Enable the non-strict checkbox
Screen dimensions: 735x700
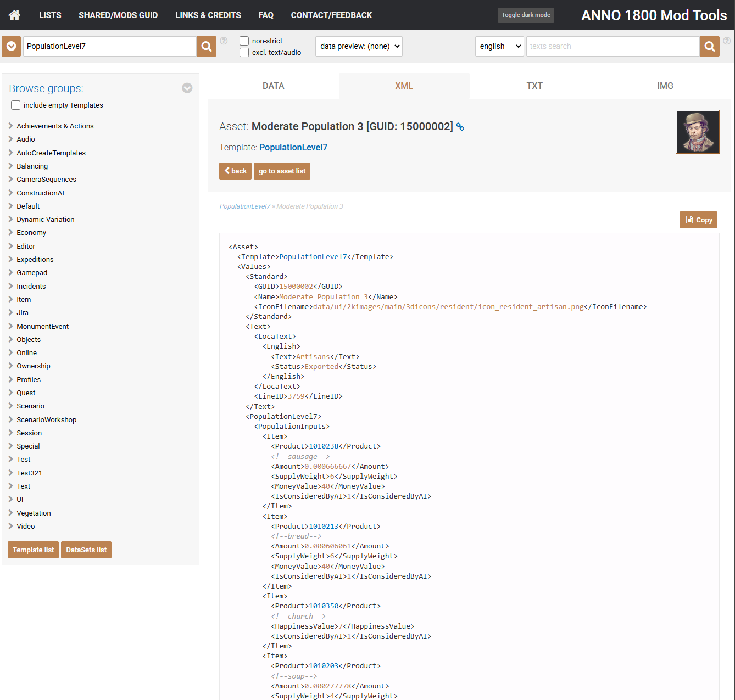coord(244,41)
